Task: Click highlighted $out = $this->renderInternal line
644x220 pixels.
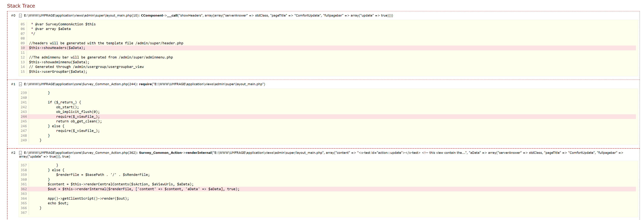Action: 143,189
